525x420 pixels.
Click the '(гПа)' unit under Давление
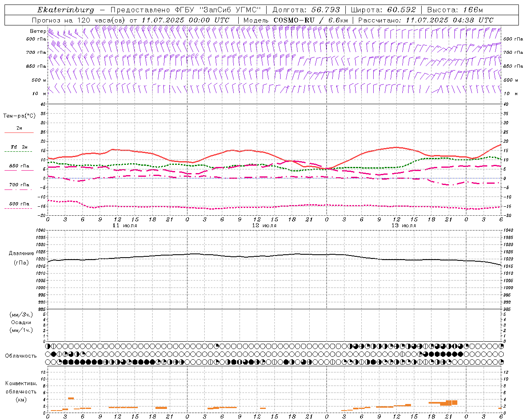click(21, 262)
